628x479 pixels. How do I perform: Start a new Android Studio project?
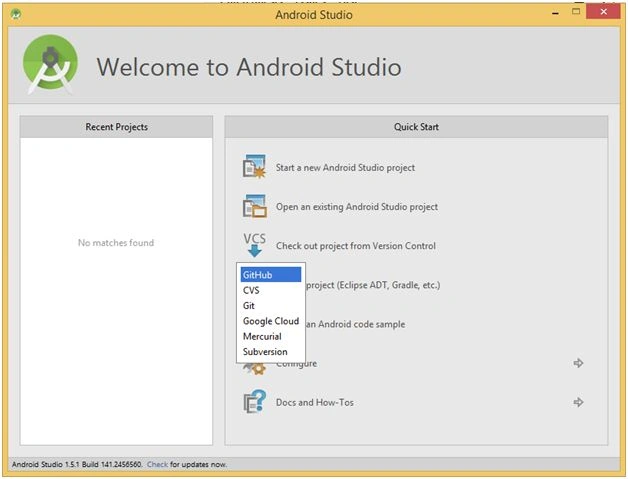tap(345, 167)
